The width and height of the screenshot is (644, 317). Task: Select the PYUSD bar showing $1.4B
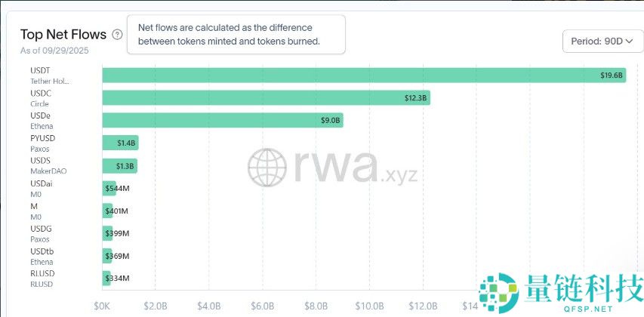coord(120,143)
